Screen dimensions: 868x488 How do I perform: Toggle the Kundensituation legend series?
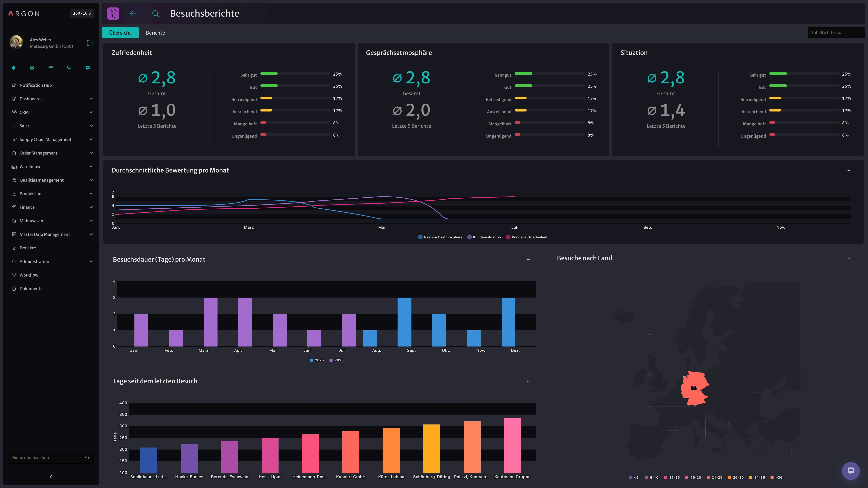tap(484, 237)
